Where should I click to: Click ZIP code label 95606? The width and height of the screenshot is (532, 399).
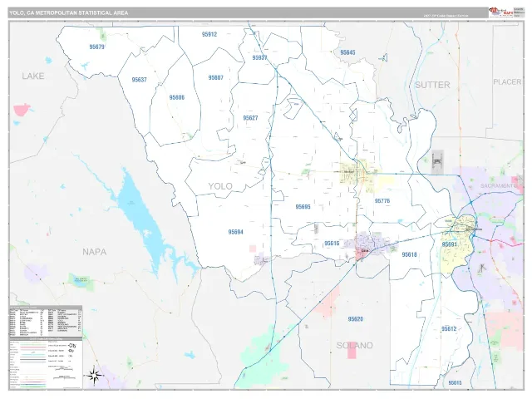(177, 97)
